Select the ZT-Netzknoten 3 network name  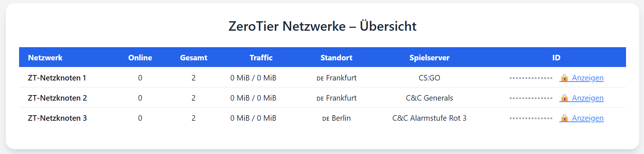click(x=57, y=118)
